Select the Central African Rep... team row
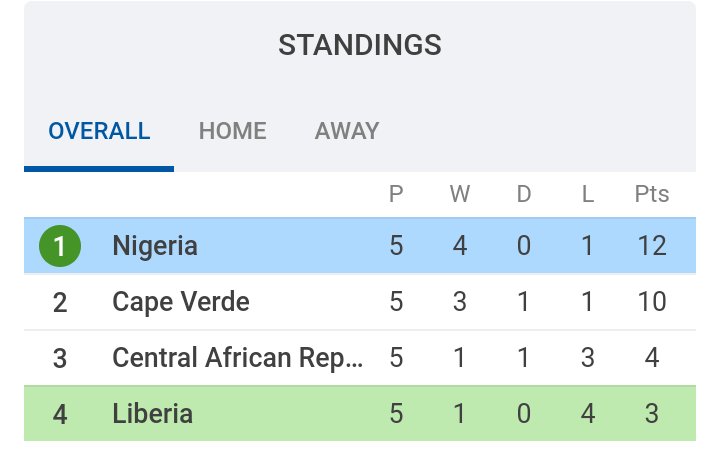This screenshot has width=720, height=456. pyautogui.click(x=238, y=358)
